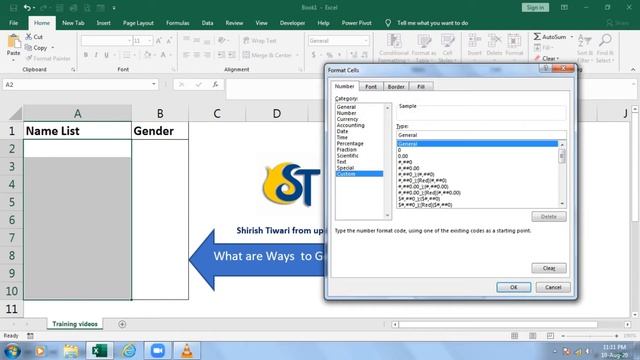640x360 pixels.
Task: Open the AutoSum dropdown arrow
Action: pos(571,37)
